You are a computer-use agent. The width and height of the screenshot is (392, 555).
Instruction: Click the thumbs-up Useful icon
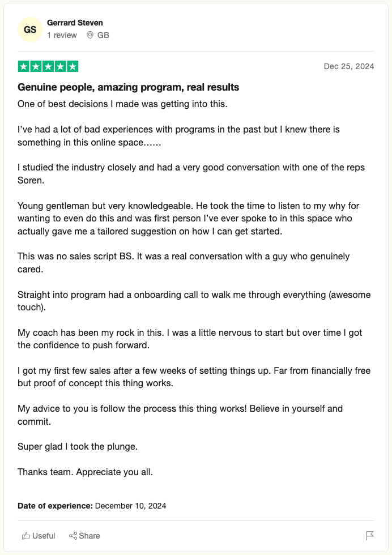click(25, 536)
